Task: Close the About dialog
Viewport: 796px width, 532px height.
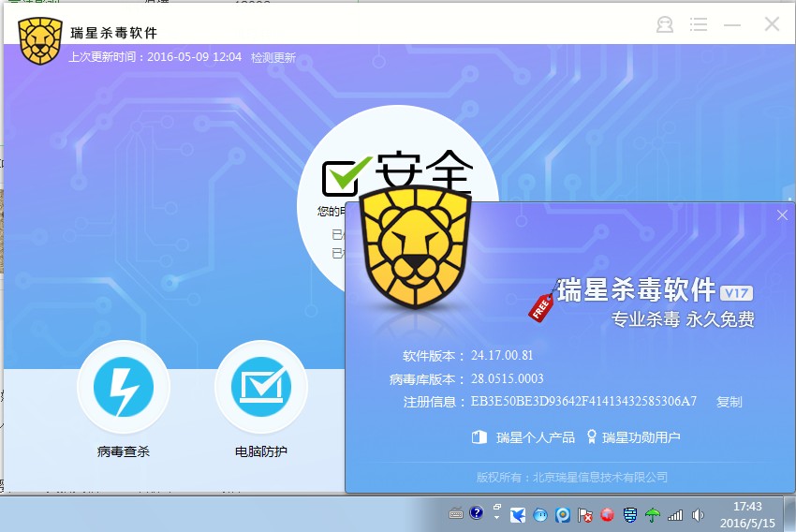Action: 782,215
